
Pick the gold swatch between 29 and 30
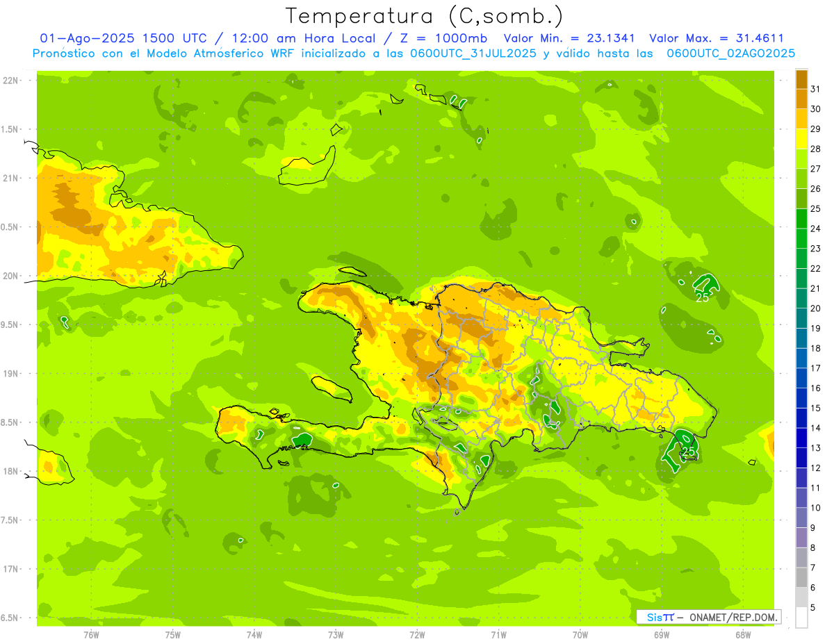(801, 118)
